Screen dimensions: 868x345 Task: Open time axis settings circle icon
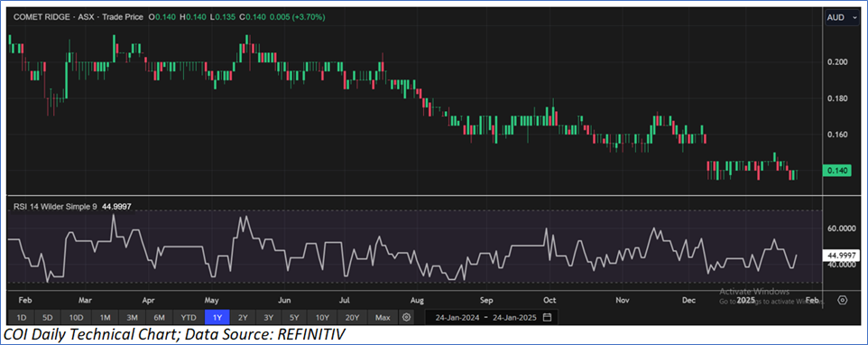842,300
